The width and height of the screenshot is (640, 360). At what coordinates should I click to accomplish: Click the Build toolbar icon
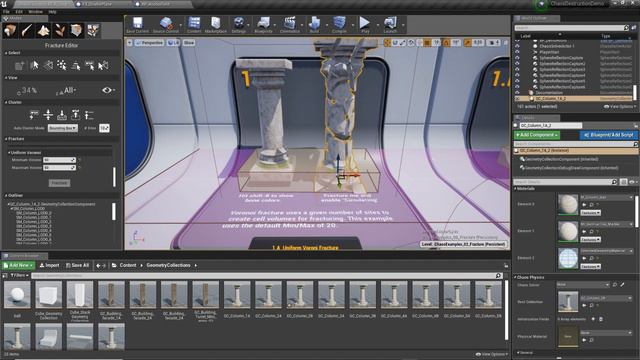(314, 25)
